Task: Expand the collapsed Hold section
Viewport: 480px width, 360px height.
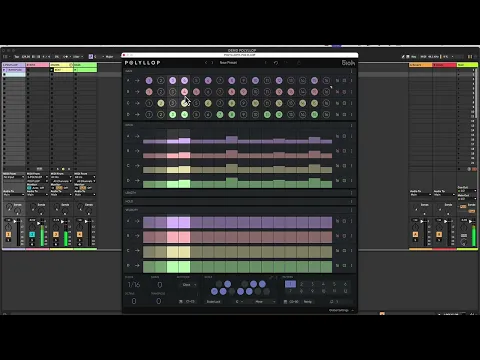Action: (x=239, y=201)
